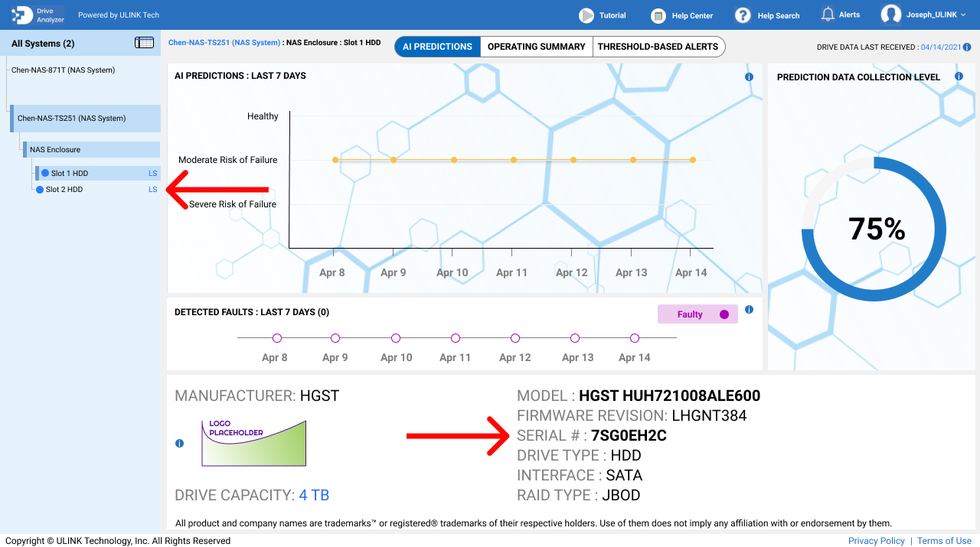
Task: Switch to the Operating Summary tab
Action: point(536,47)
